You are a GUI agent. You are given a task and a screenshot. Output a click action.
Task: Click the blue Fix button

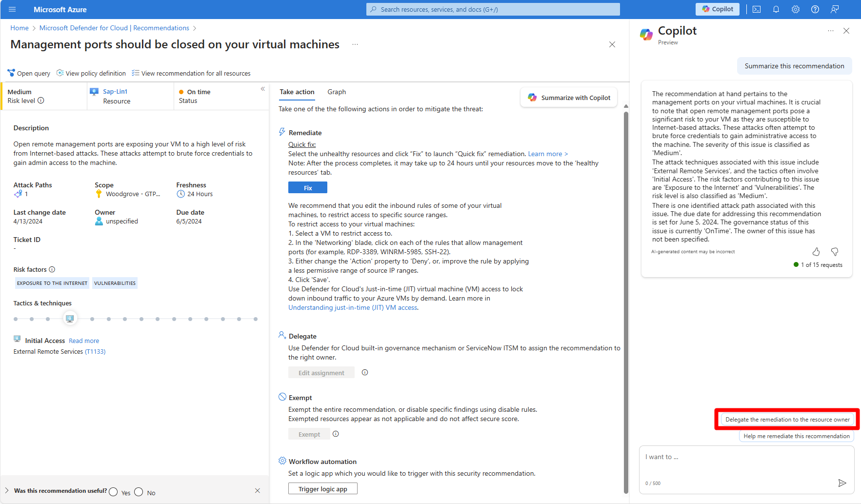(x=308, y=188)
